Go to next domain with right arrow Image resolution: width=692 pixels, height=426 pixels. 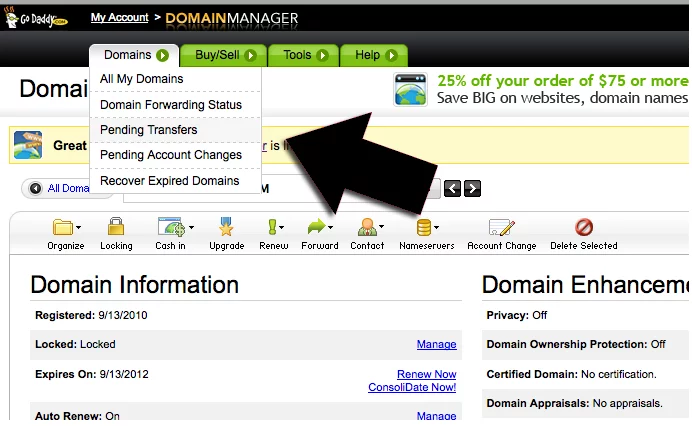click(473, 188)
